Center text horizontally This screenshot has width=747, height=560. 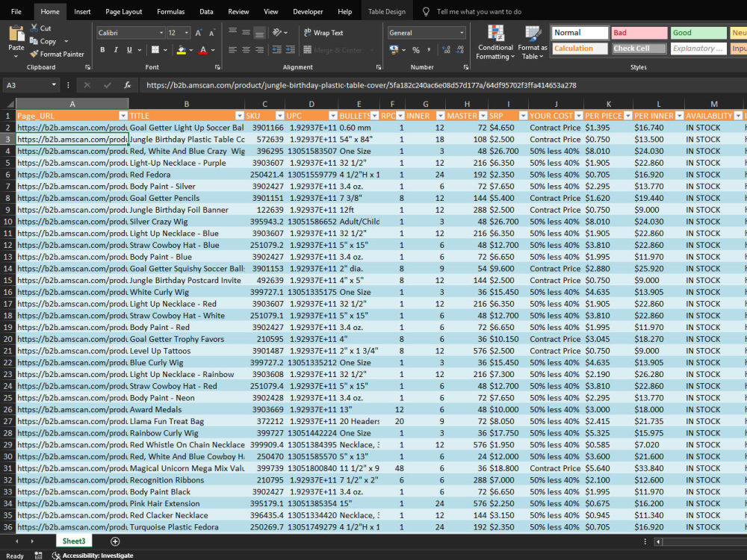click(246, 49)
